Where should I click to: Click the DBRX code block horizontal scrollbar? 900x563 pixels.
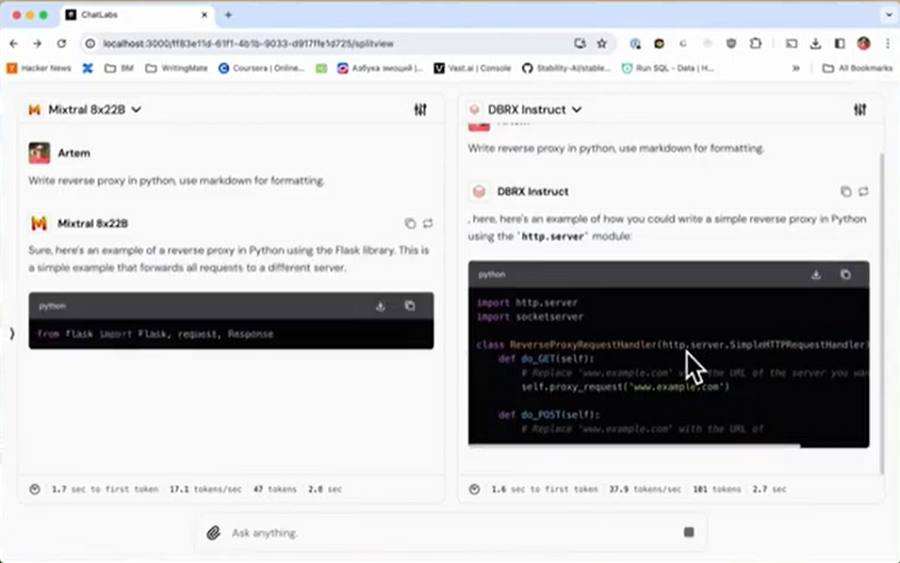[634, 445]
